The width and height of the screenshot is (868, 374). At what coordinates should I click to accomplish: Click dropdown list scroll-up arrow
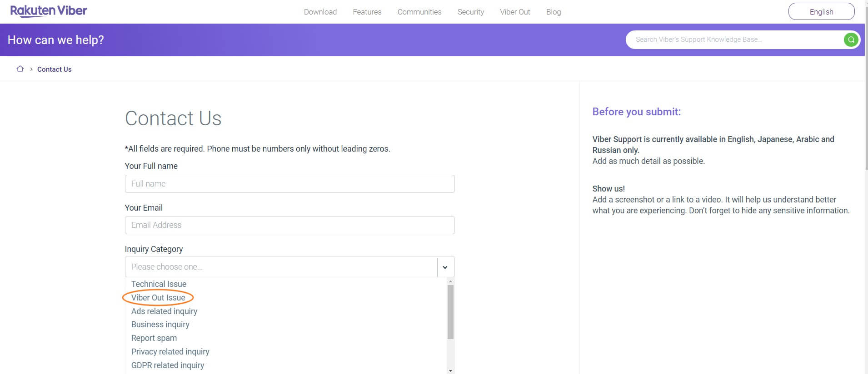coord(450,281)
